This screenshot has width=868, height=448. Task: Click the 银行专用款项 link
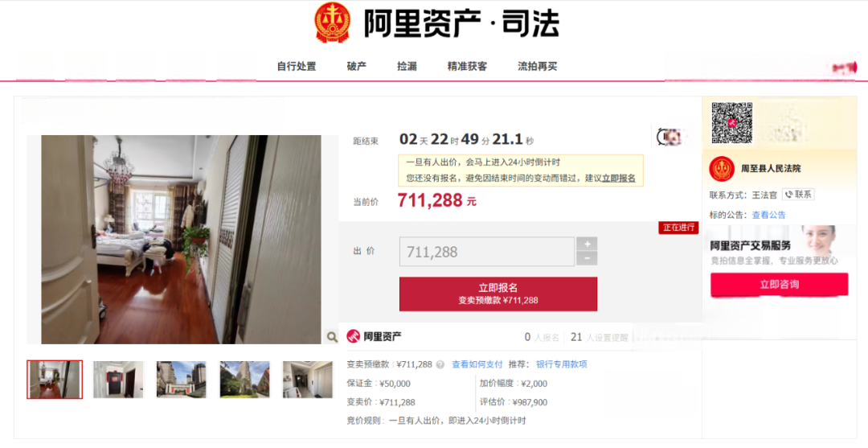point(561,364)
